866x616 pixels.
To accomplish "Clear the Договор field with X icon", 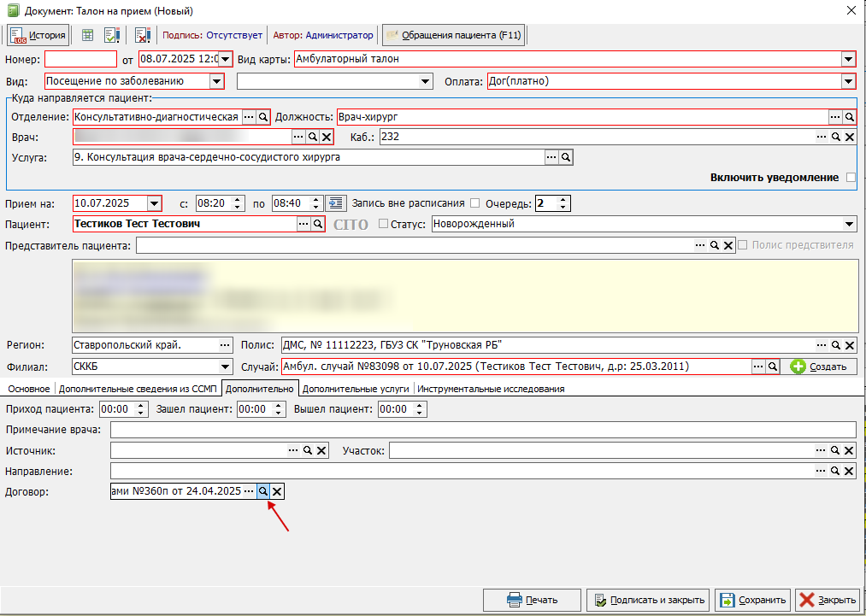I will click(277, 491).
